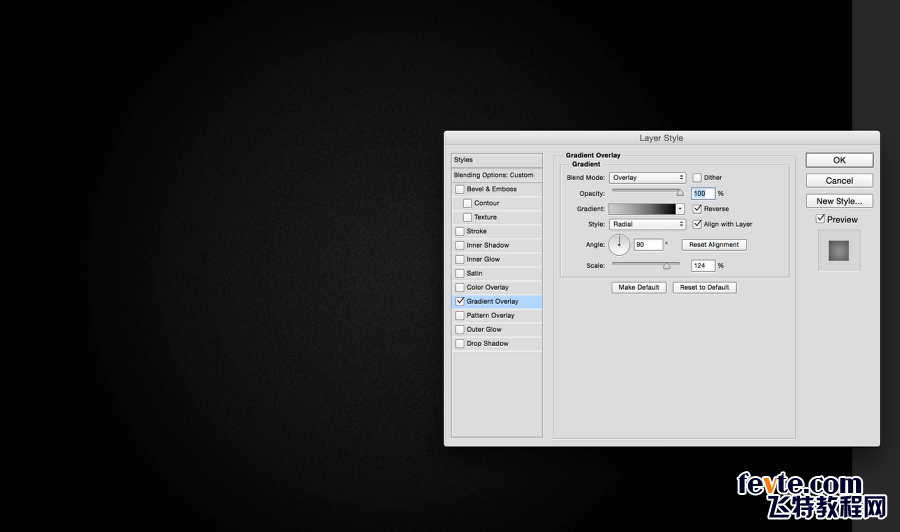Viewport: 900px width, 532px height.
Task: Open the Blend Mode dropdown
Action: tap(647, 178)
